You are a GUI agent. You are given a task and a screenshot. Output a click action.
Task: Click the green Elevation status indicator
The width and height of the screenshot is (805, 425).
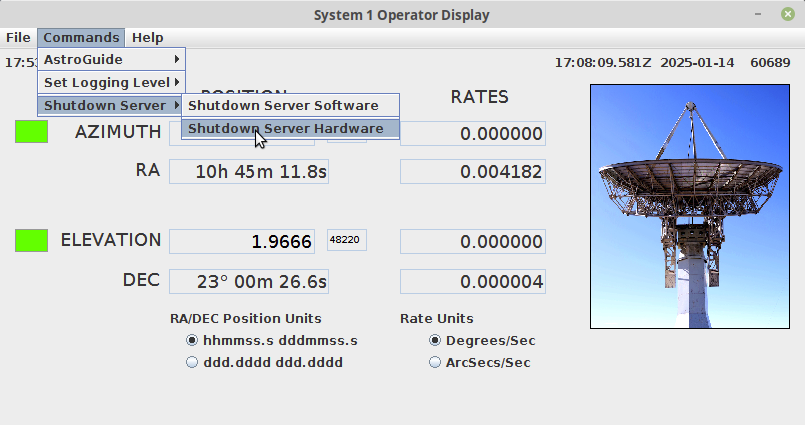31,240
